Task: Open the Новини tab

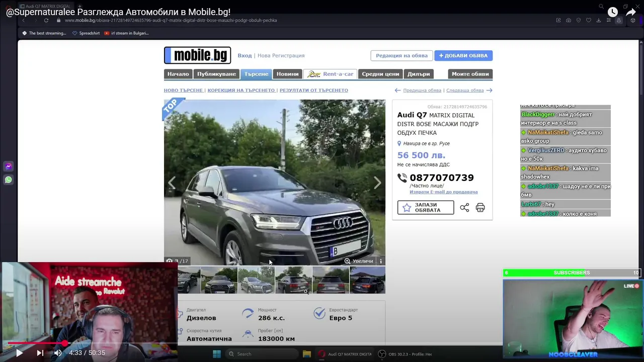Action: coord(287,74)
